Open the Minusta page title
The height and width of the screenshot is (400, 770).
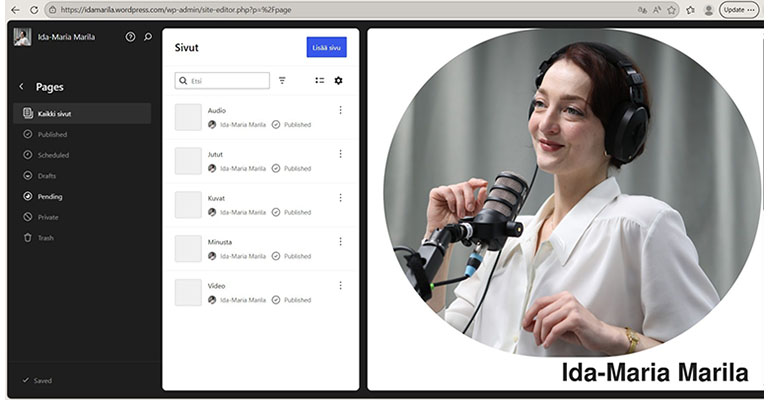tap(219, 242)
